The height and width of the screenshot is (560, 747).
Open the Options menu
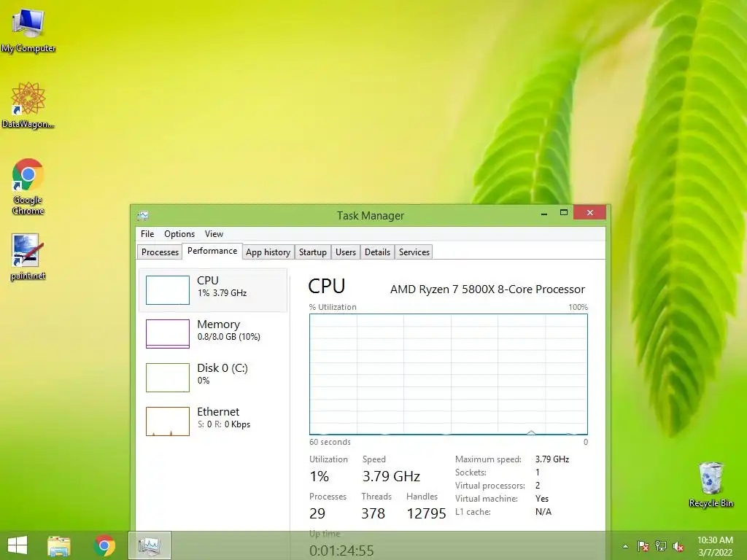179,234
